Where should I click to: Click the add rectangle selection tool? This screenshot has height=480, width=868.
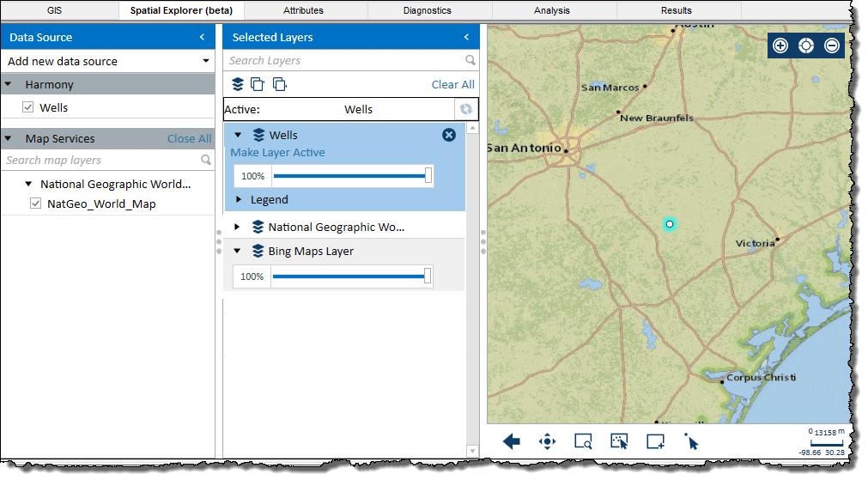656,442
